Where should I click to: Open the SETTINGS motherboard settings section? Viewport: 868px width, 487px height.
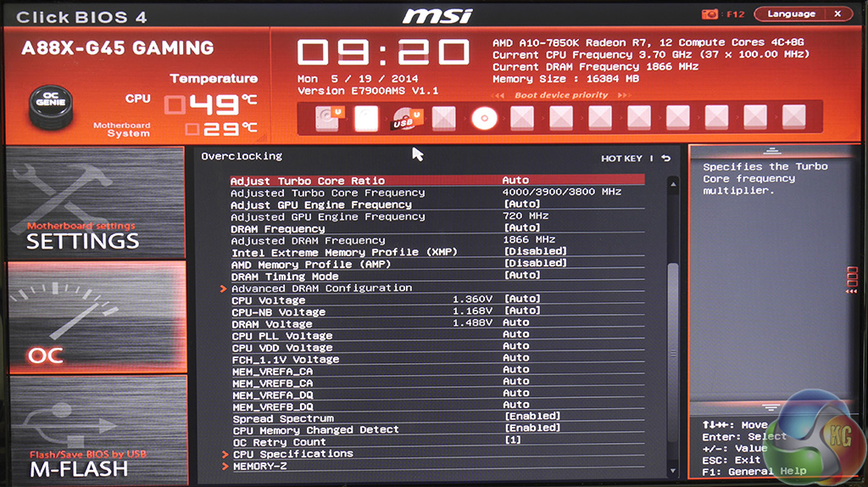96,202
